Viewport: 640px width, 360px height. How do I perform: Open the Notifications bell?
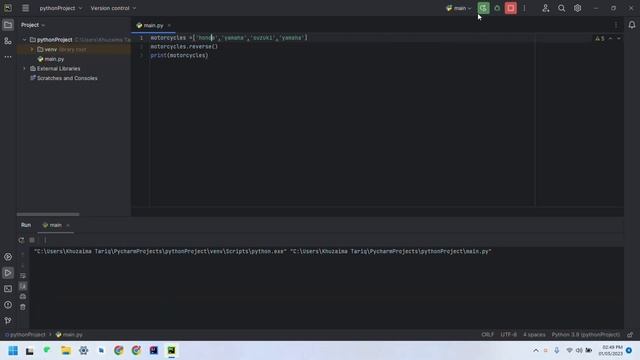[632, 25]
